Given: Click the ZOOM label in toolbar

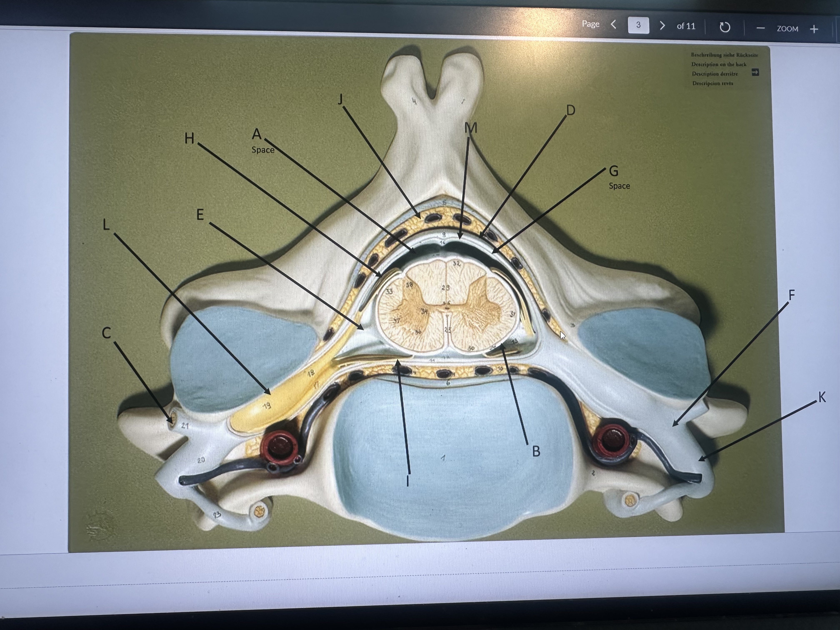Looking at the screenshot, I should tap(787, 29).
